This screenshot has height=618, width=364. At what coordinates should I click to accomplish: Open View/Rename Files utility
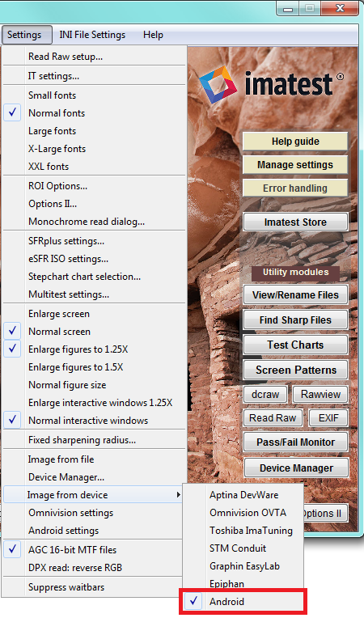pos(295,294)
